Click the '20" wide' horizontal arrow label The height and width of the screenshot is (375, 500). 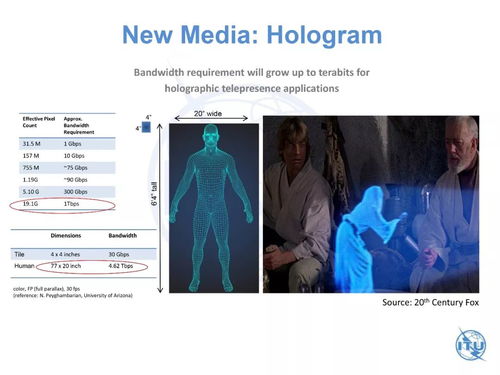pos(208,114)
